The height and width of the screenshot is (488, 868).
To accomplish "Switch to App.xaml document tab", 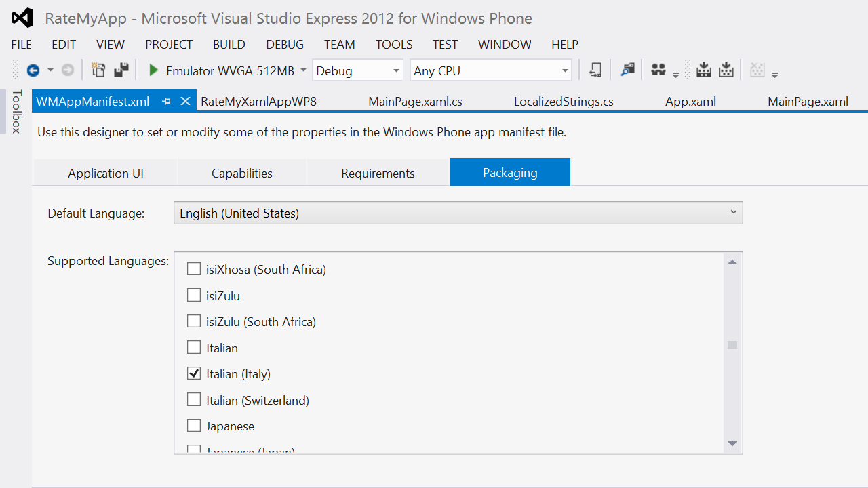I will [x=690, y=102].
